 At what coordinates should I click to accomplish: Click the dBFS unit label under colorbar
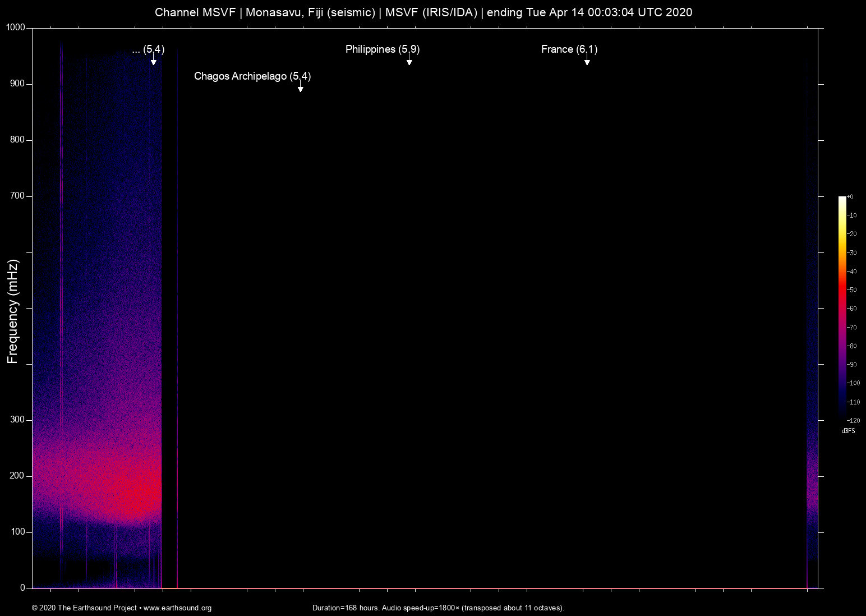coord(848,431)
